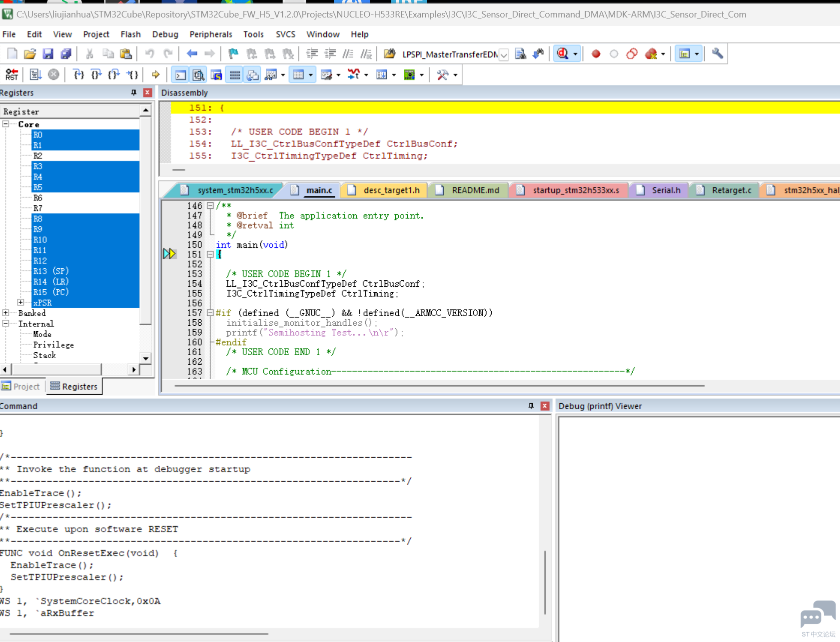This screenshot has width=840, height=642.
Task: Open Watch windows dropdown arrow
Action: (x=283, y=75)
